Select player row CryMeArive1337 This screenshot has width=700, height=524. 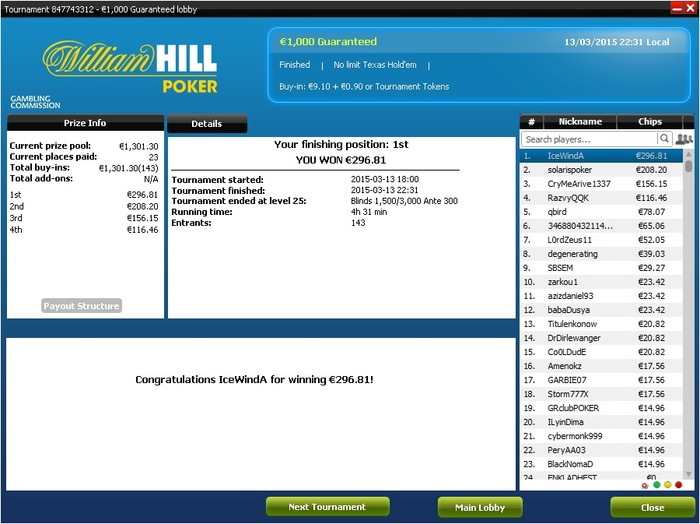(601, 184)
